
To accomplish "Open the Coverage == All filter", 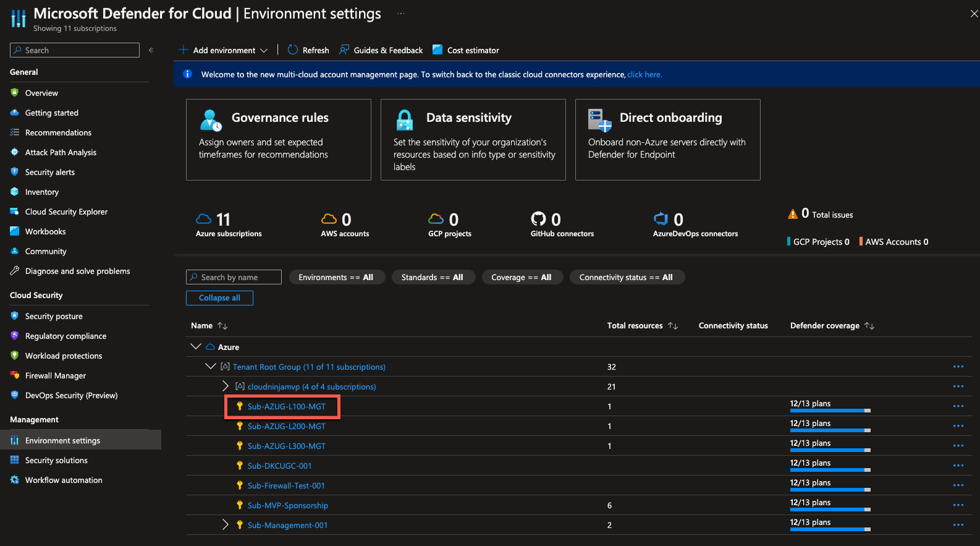I will point(522,277).
